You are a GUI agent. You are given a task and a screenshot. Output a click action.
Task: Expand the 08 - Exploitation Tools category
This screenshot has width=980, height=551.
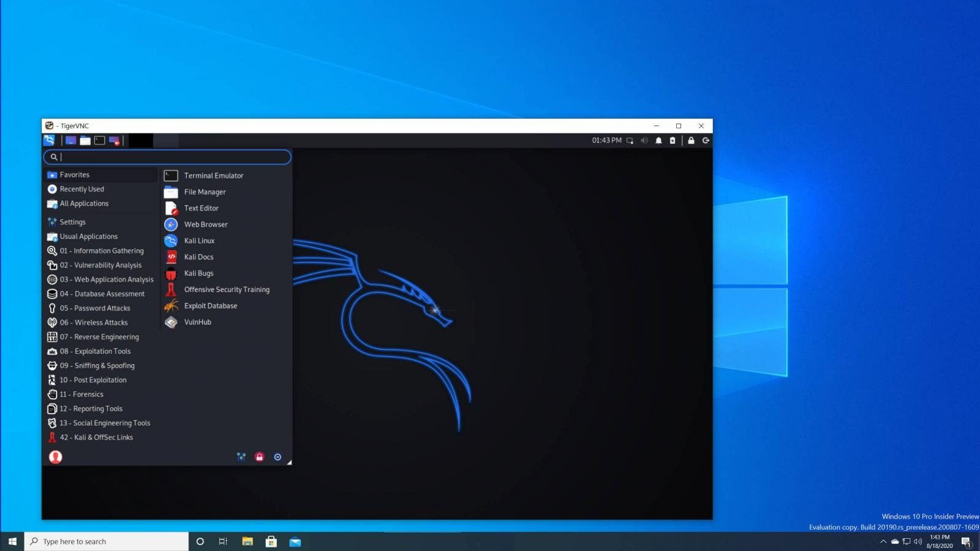point(96,351)
